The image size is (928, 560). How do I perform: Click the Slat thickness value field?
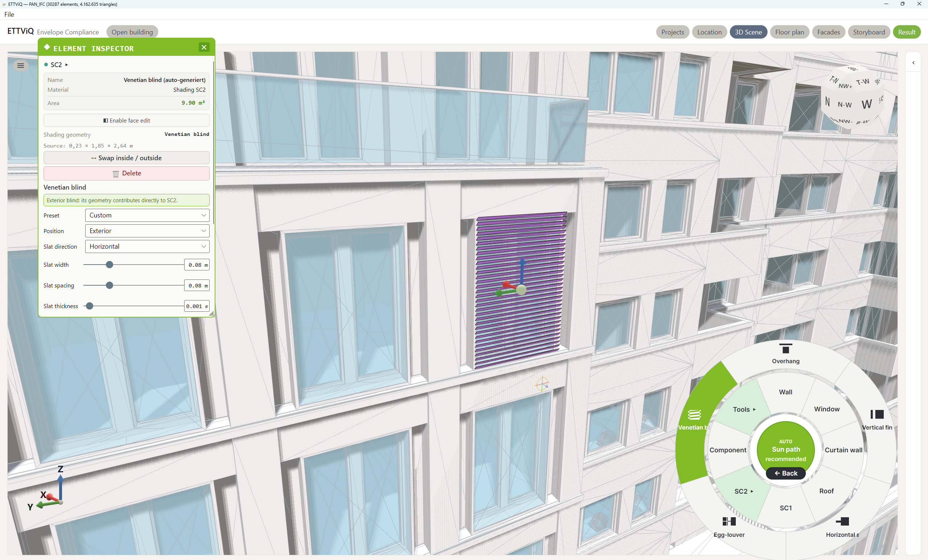(197, 306)
